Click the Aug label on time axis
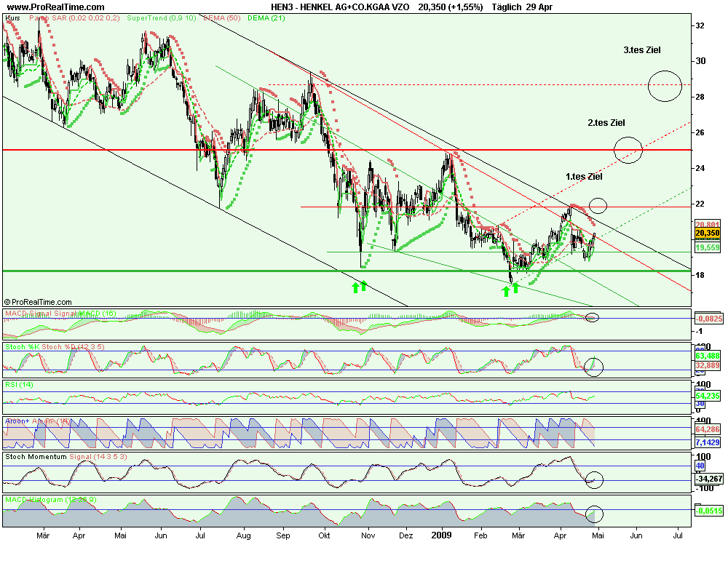This screenshot has height=582, width=728. pyautogui.click(x=244, y=535)
